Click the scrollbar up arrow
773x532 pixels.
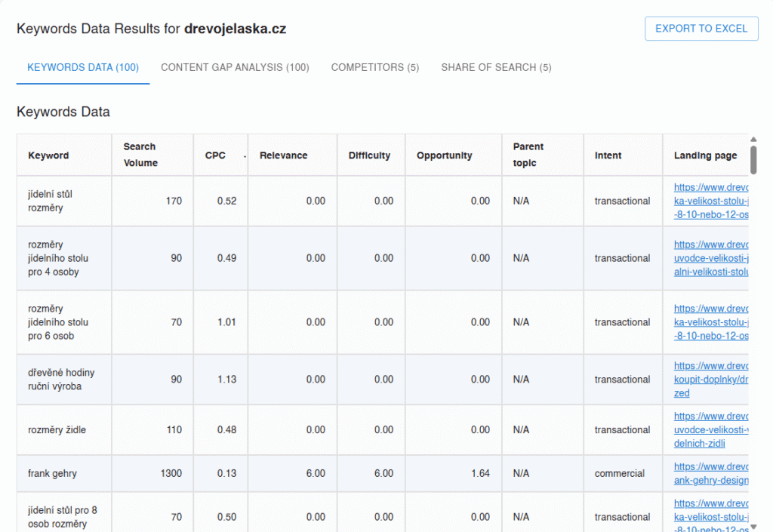[x=753, y=140]
